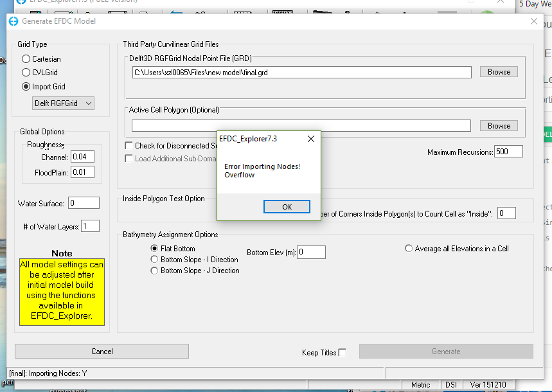Image resolution: width=552 pixels, height=392 pixels.
Task: Click the Metric status bar entry
Action: coord(421,384)
